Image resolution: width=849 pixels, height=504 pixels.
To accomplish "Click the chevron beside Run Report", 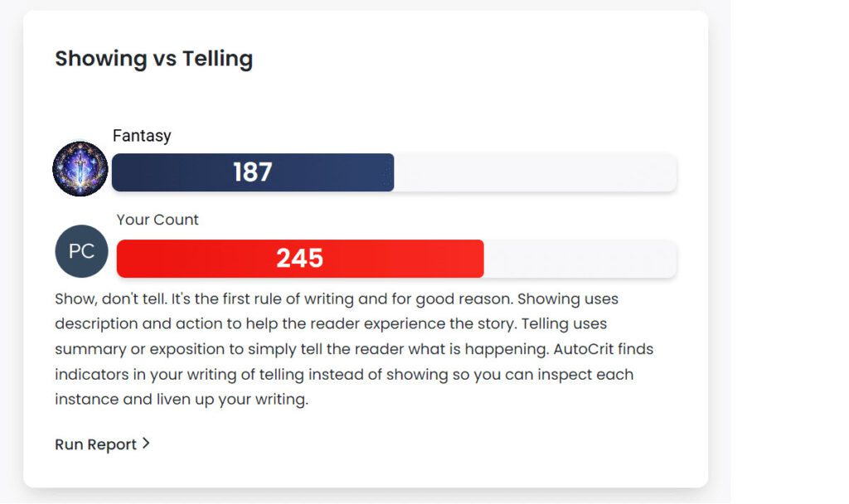I will point(146,443).
